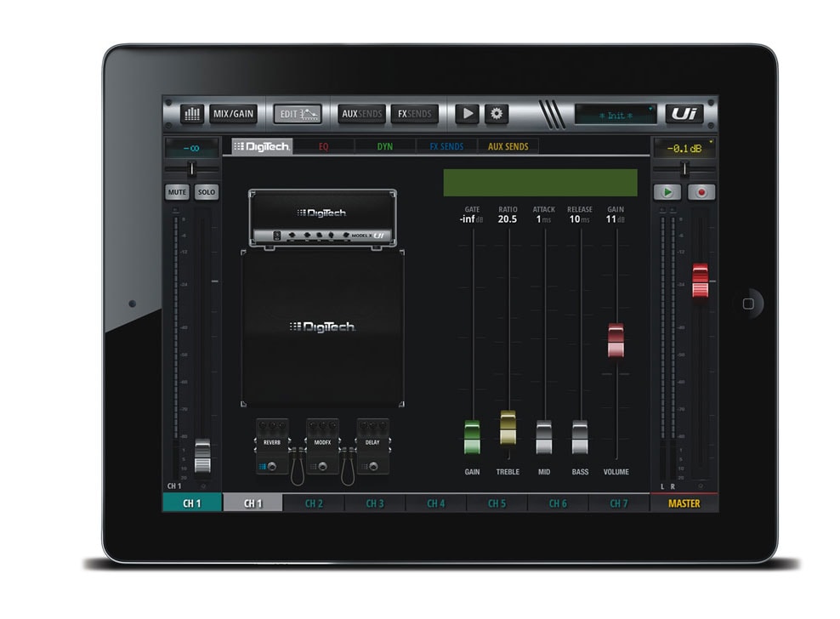This screenshot has height=619, width=840.
Task: Select the CH 5 tab
Action: tap(497, 503)
